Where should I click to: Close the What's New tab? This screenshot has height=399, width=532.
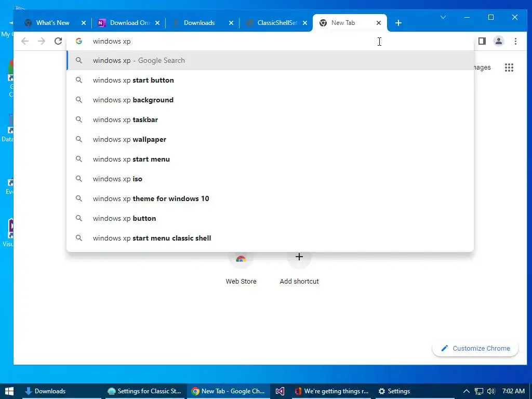[x=84, y=23]
